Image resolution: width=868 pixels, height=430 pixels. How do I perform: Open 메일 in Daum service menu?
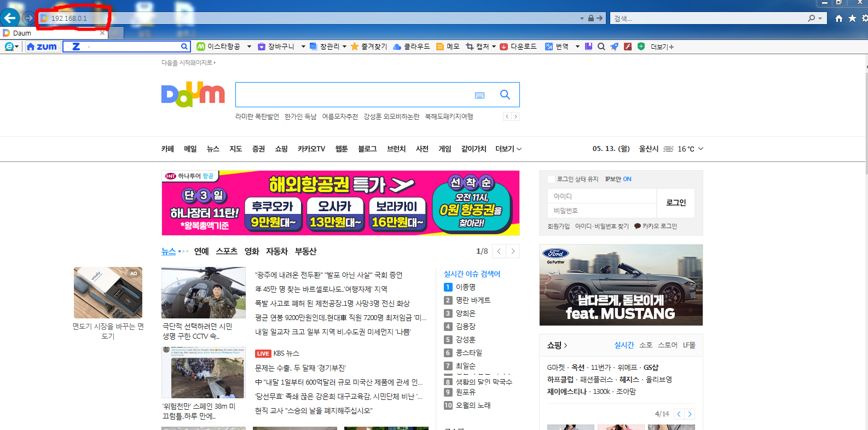pyautogui.click(x=190, y=149)
